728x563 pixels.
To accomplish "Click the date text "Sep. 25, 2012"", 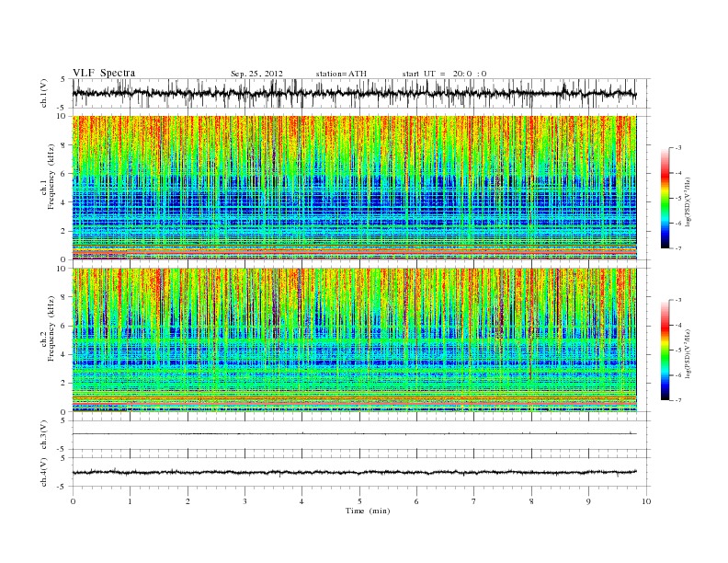I will pos(256,74).
